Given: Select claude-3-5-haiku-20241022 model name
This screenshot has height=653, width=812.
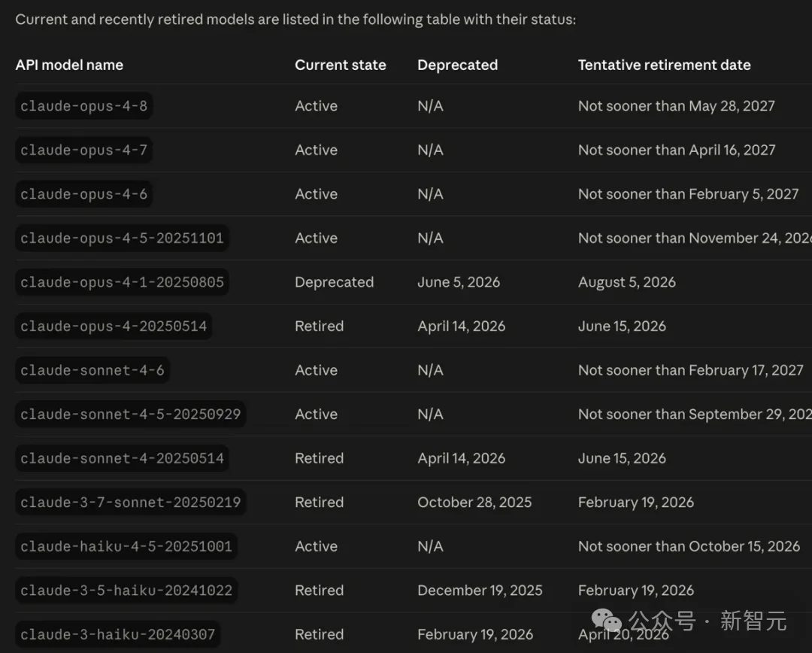Looking at the screenshot, I should 126,591.
